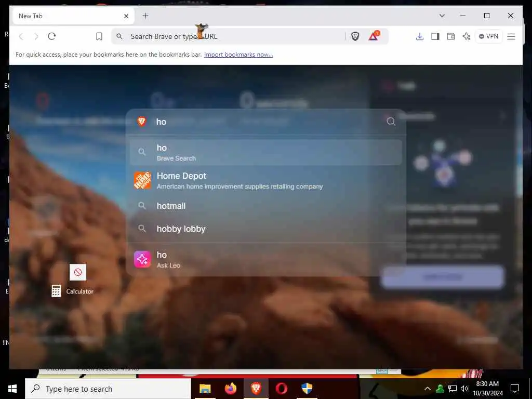Viewport: 532px width, 399px height.
Task: Click the search box containing "ho"
Action: pos(265,122)
